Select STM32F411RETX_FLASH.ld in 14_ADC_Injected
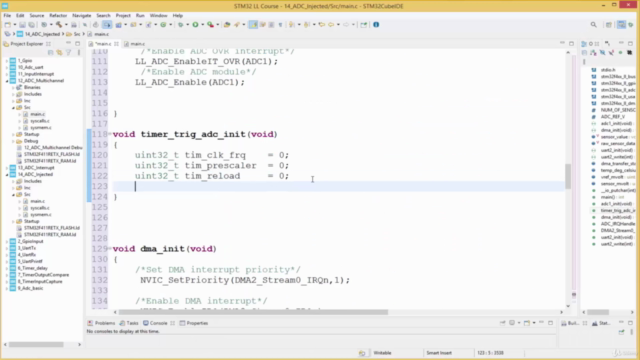Image resolution: width=640 pixels, height=360 pixels. [52, 228]
